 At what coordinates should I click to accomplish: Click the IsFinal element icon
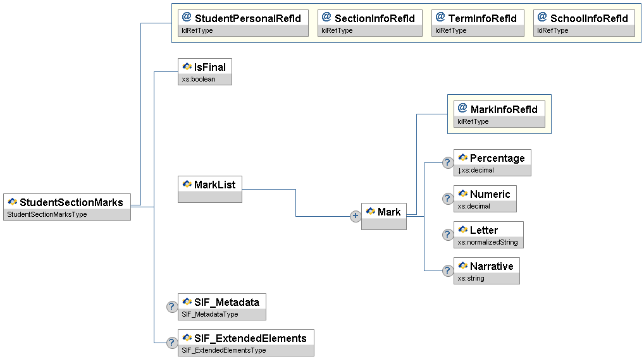pos(187,66)
